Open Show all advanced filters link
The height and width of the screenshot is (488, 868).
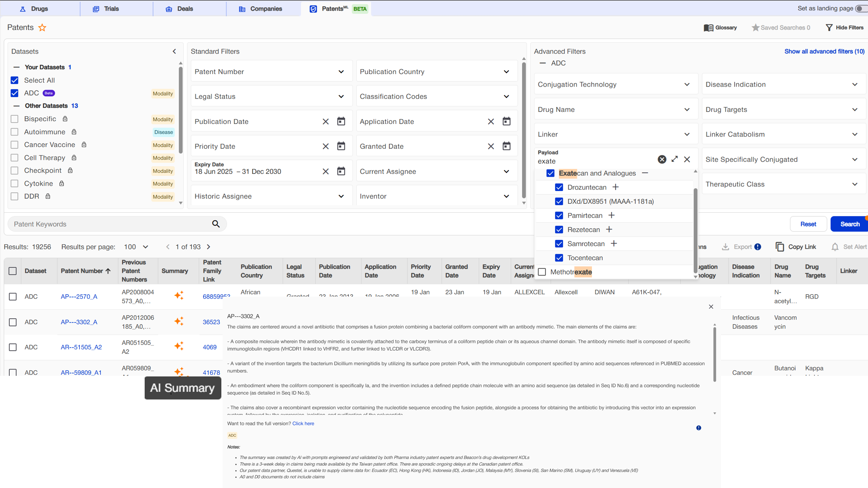click(824, 51)
